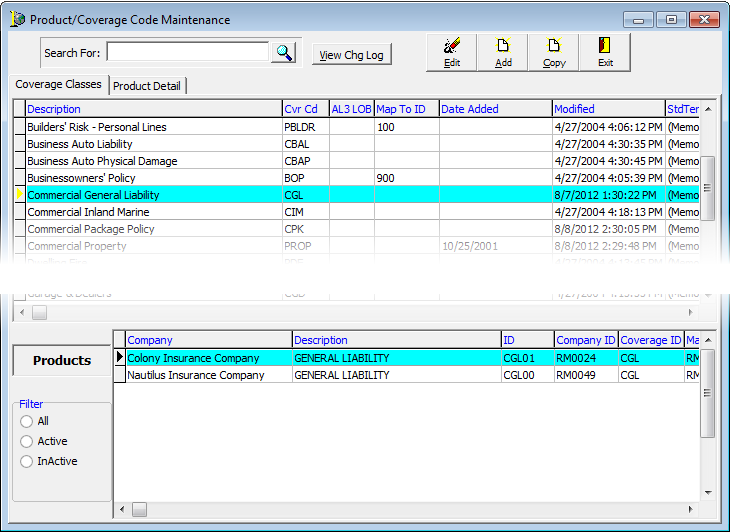The height and width of the screenshot is (532, 730).
Task: Click row selector beside Commercial General Liability
Action: click(20, 195)
